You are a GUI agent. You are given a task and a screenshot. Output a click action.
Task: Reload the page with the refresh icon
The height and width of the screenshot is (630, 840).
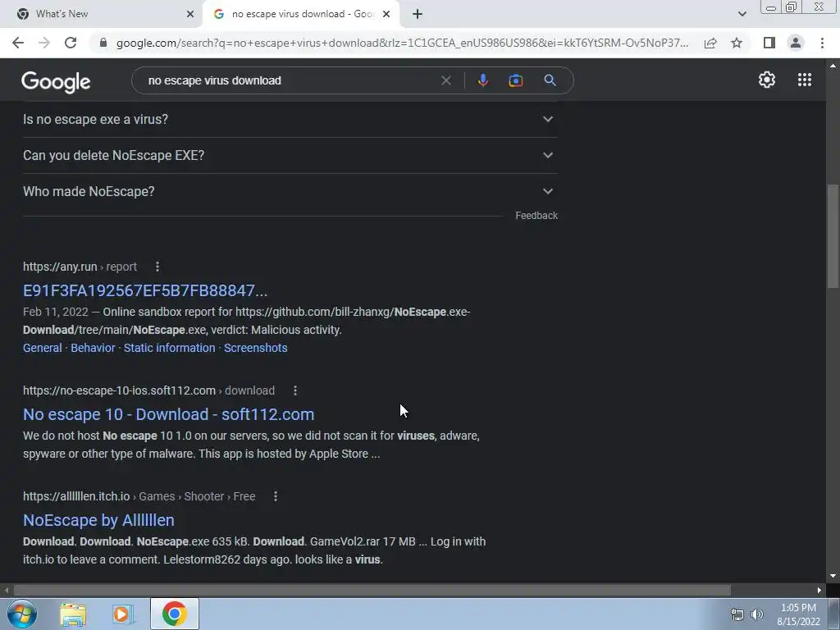click(x=71, y=43)
